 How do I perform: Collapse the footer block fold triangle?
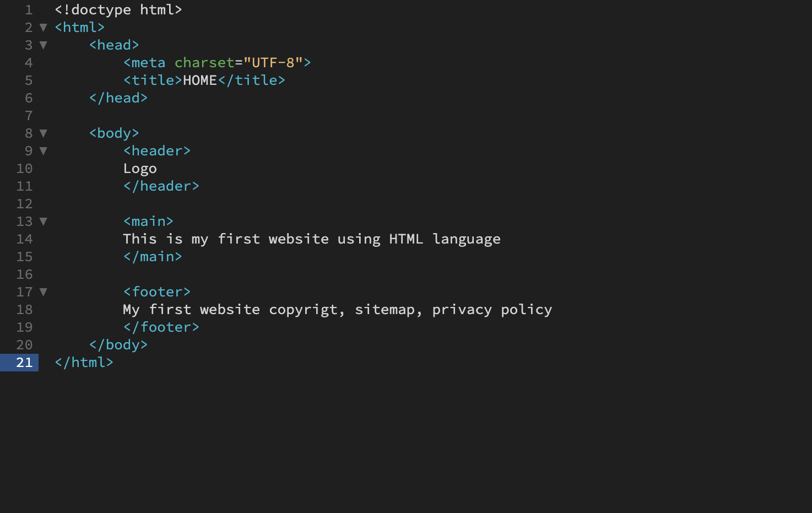click(x=44, y=291)
